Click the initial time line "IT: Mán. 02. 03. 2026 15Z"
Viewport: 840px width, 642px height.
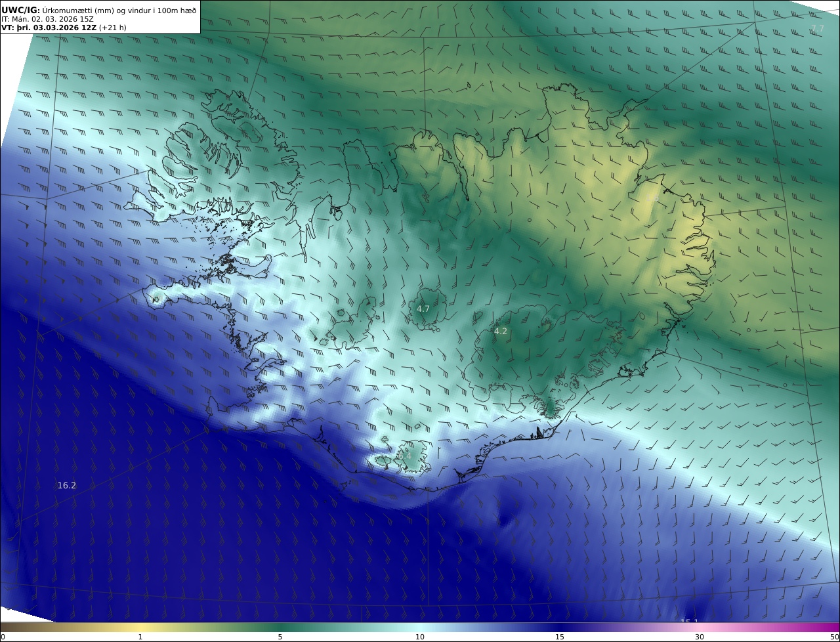pos(47,19)
